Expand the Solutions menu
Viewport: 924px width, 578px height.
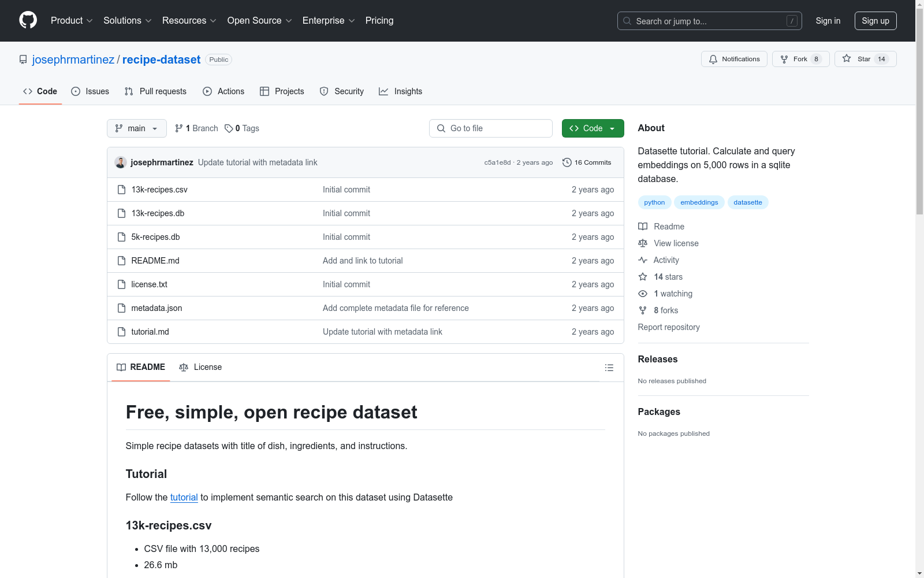[127, 21]
